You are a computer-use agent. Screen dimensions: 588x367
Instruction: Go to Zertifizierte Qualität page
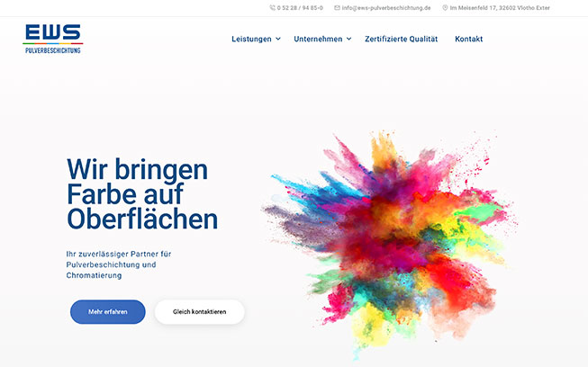click(x=401, y=40)
